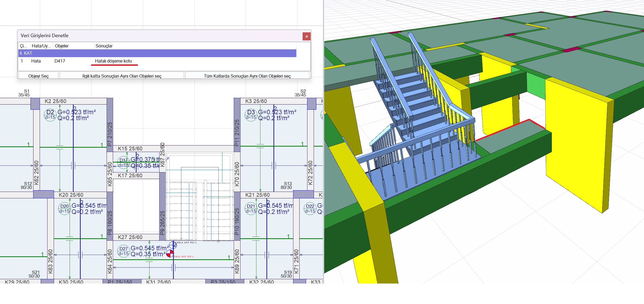Click the K62 25/60 vertical beam label

pos(36,173)
